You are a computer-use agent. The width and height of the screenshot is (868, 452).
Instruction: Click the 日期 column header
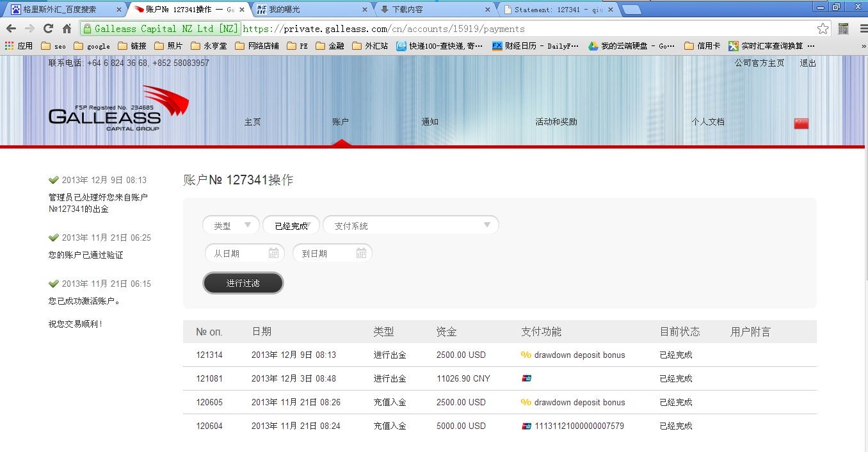[x=261, y=332]
